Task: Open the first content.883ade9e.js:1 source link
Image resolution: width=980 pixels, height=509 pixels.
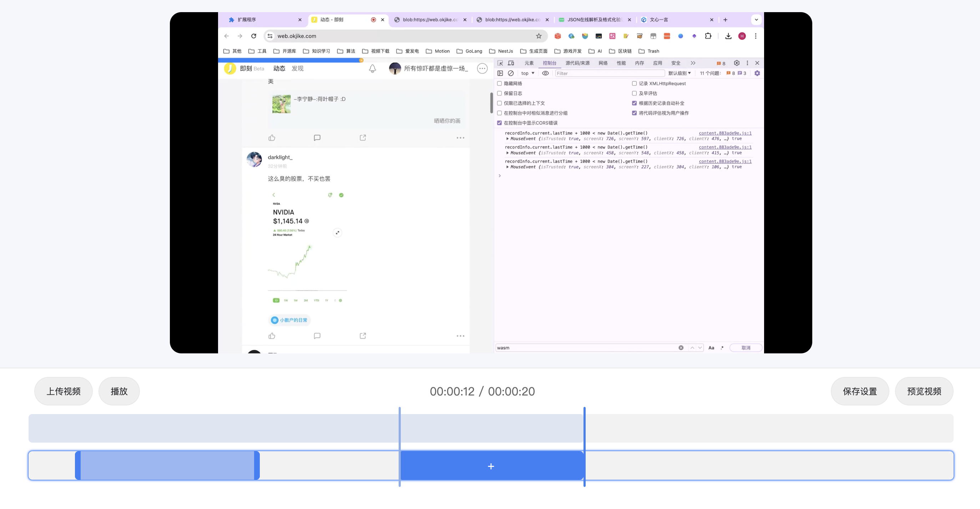Action: pyautogui.click(x=725, y=133)
